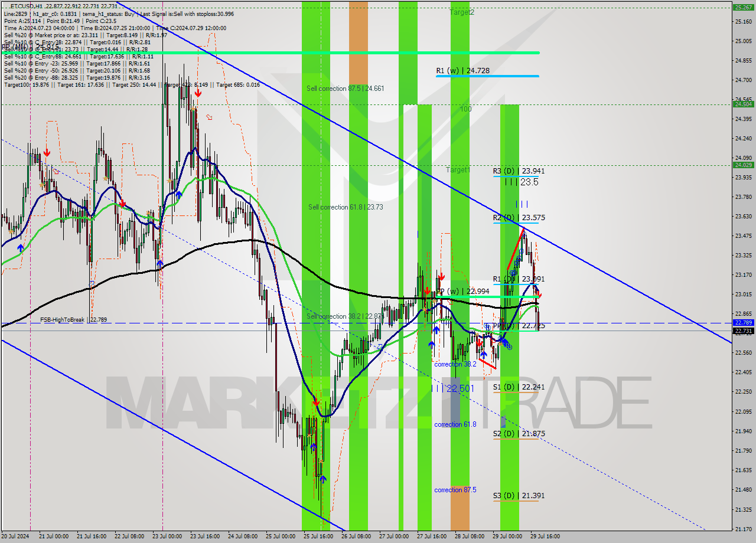Image resolution: width=756 pixels, height=543 pixels.
Task: Select the 'R1 (D) | 23.091' pivot label
Action: (x=519, y=279)
